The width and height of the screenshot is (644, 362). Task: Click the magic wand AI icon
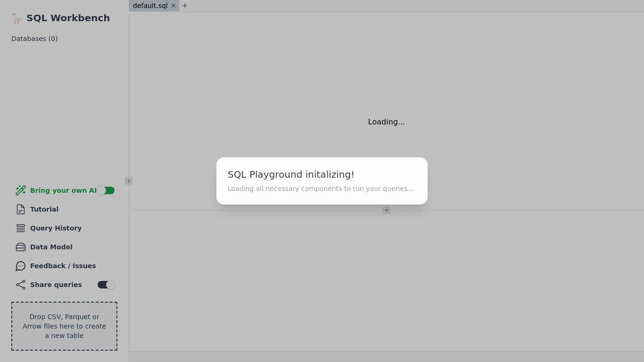[21, 190]
